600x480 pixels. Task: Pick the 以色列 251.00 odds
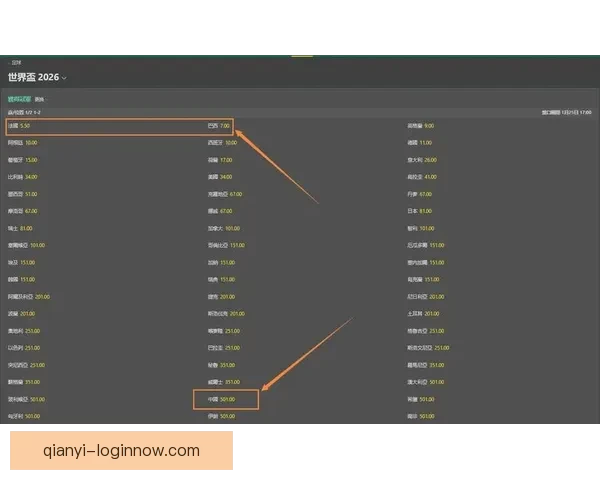pyautogui.click(x=24, y=348)
